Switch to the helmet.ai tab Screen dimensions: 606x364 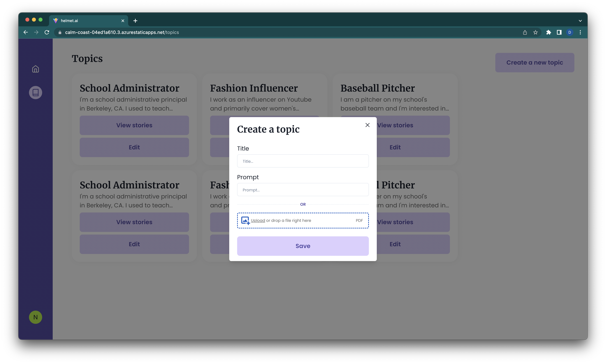(86, 21)
